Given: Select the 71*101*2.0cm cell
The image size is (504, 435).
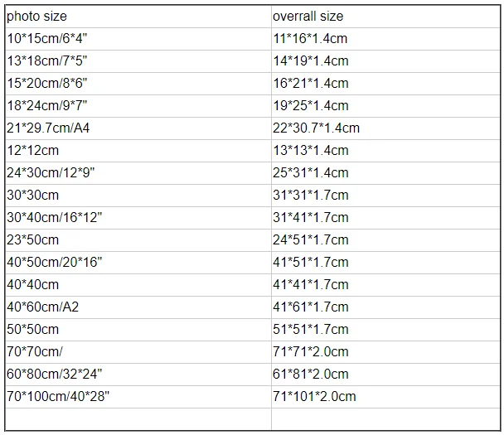Looking at the screenshot, I should coord(314,397).
